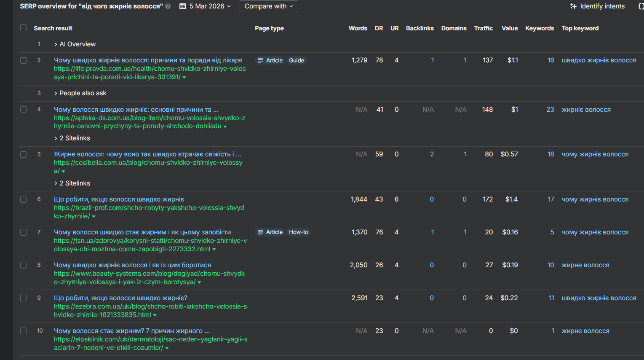Click the Keywords column header

[x=540, y=28]
